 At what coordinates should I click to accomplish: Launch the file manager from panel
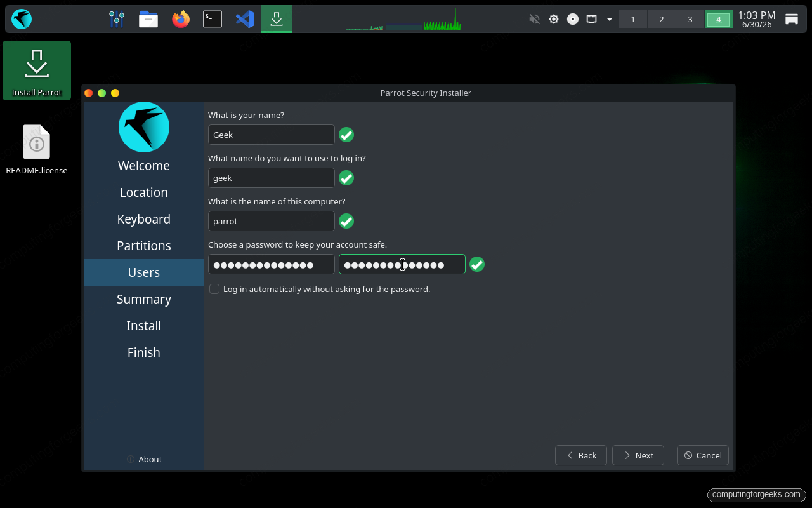pos(148,19)
